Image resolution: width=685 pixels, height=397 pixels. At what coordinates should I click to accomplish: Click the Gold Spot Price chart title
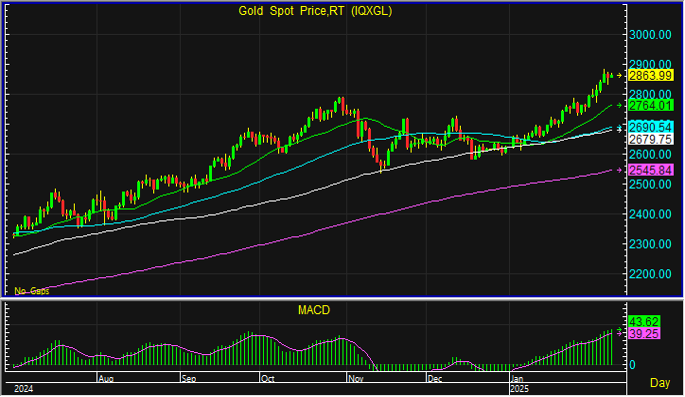point(315,11)
